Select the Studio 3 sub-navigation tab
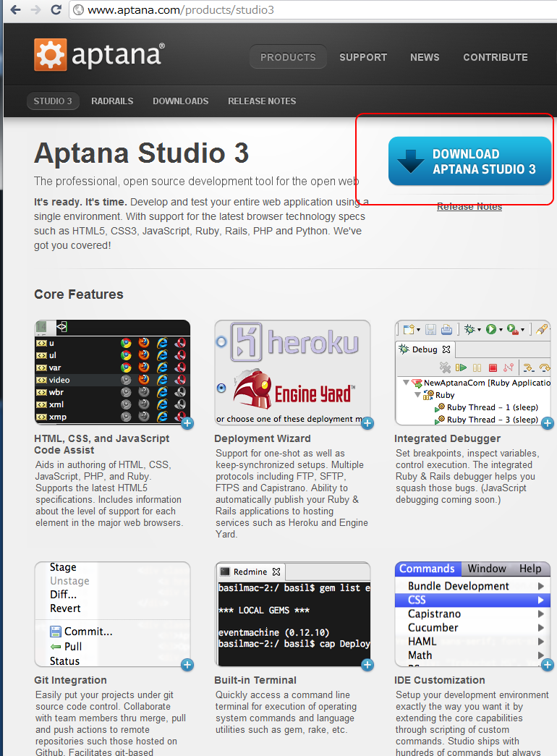The height and width of the screenshot is (756, 557). pos(53,101)
